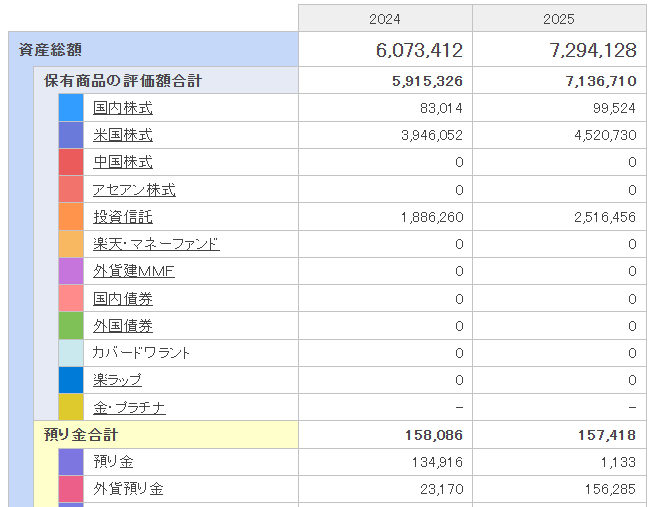Open the 楽天・マネーファンド link

click(156, 244)
